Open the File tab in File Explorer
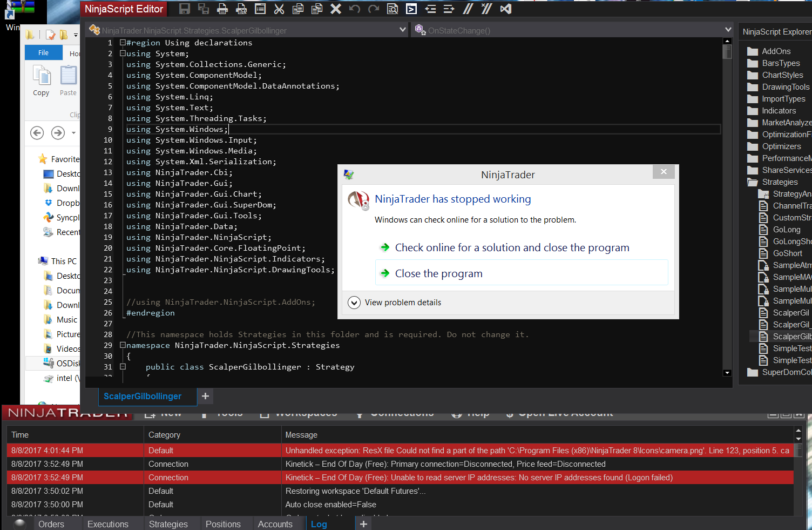Image resolution: width=812 pixels, height=530 pixels. point(43,52)
